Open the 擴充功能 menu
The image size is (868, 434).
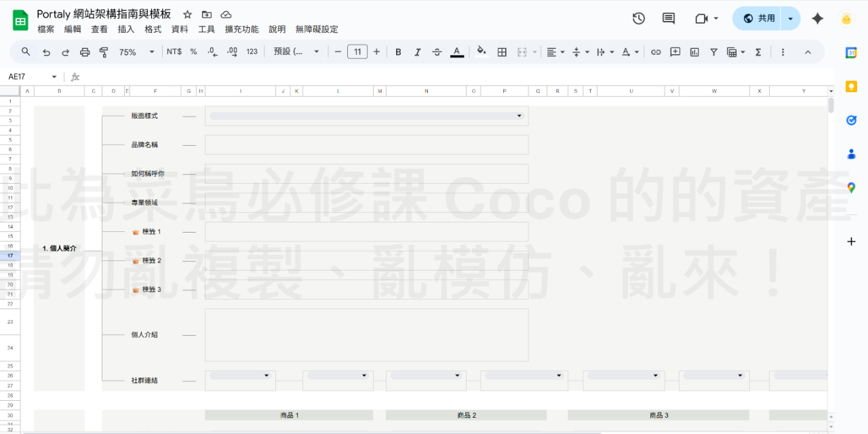(242, 29)
